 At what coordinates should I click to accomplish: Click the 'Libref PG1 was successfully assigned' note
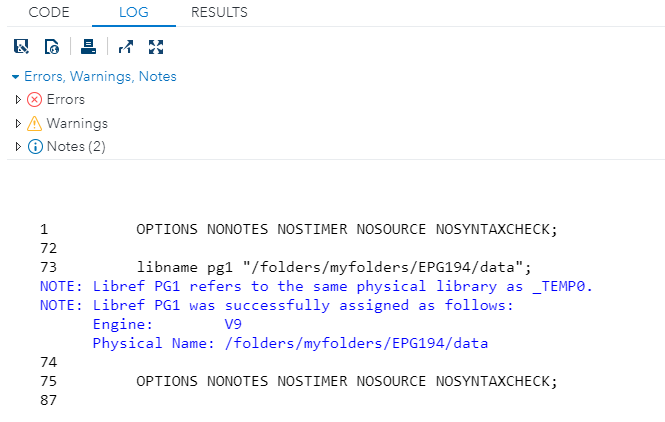[x=302, y=305]
